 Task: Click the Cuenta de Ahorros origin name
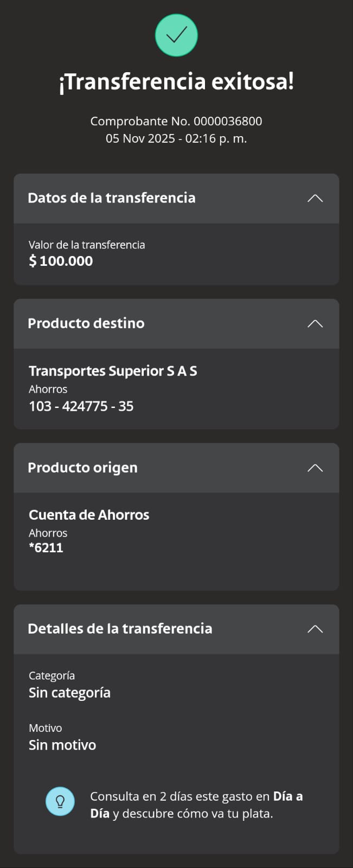(89, 515)
